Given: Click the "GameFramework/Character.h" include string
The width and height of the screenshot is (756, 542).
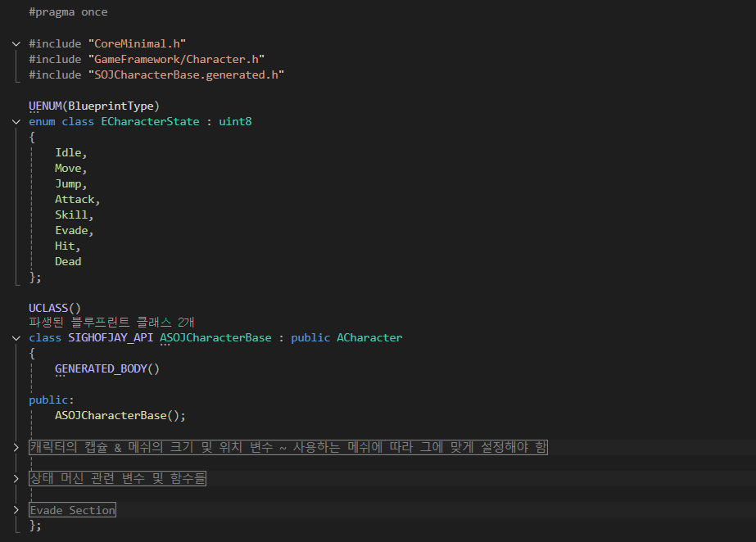Looking at the screenshot, I should coord(176,59).
